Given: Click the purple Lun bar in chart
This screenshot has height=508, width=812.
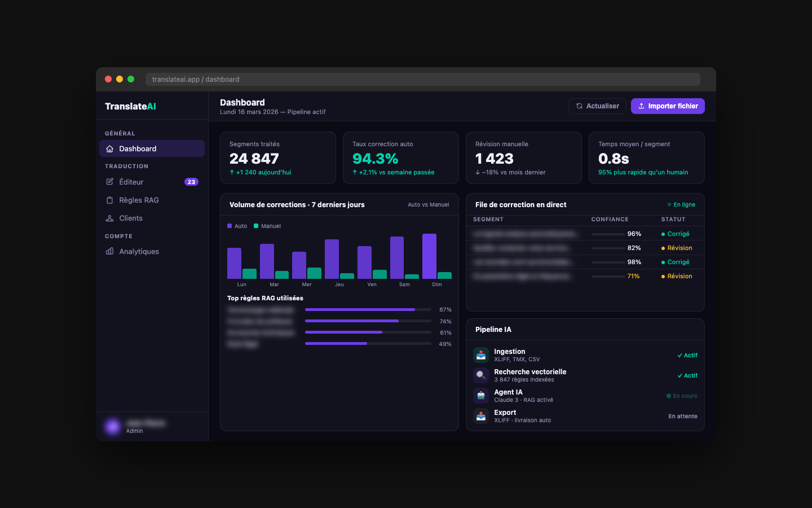Looking at the screenshot, I should tap(234, 263).
